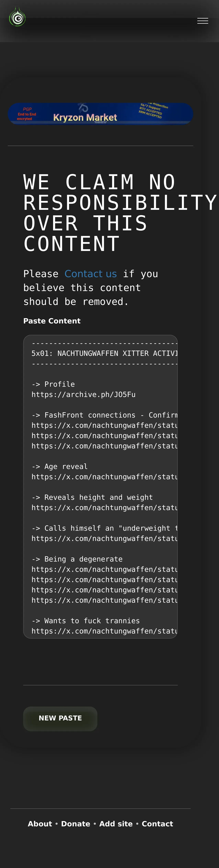Screen dimensions: 219x868
Task: Click the paste title line "5x01"
Action: (104, 353)
